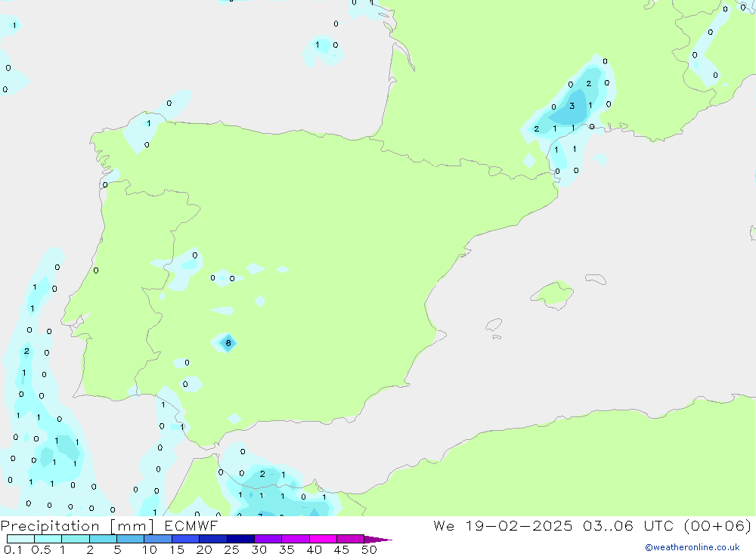Click the 30–35 mm violet legend swatch
Viewport: 756px width, 554px height.
click(x=268, y=539)
